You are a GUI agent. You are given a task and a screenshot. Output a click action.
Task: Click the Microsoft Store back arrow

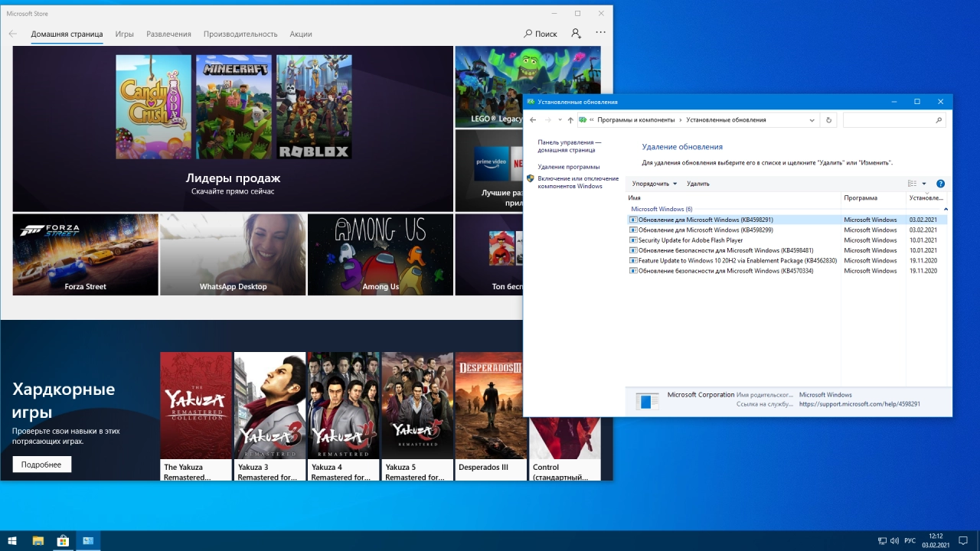pyautogui.click(x=12, y=34)
